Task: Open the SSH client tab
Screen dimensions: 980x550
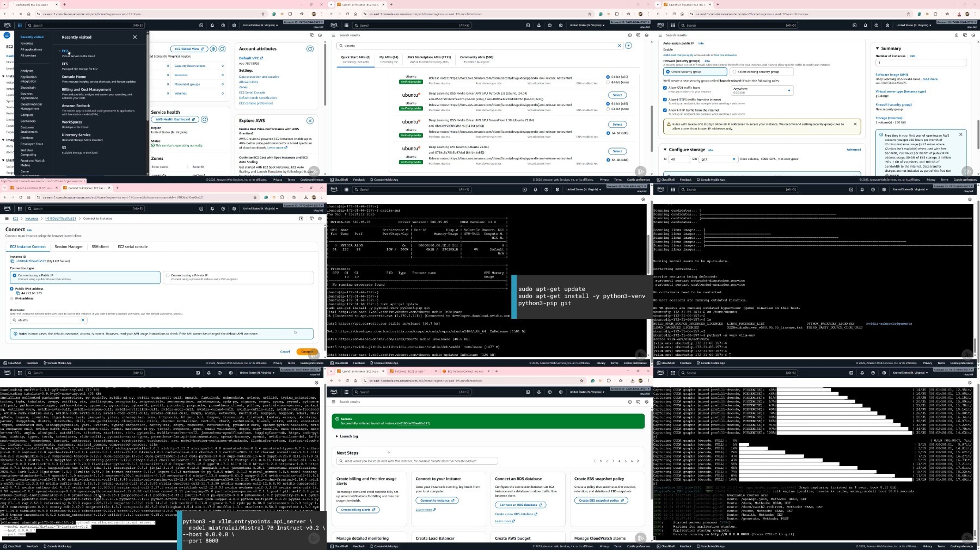Action: 100,246
